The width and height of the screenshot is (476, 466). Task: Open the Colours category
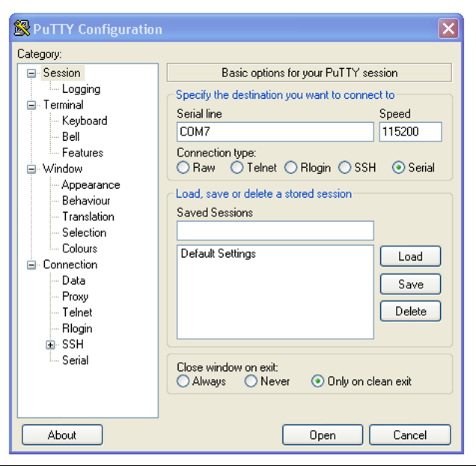click(79, 249)
